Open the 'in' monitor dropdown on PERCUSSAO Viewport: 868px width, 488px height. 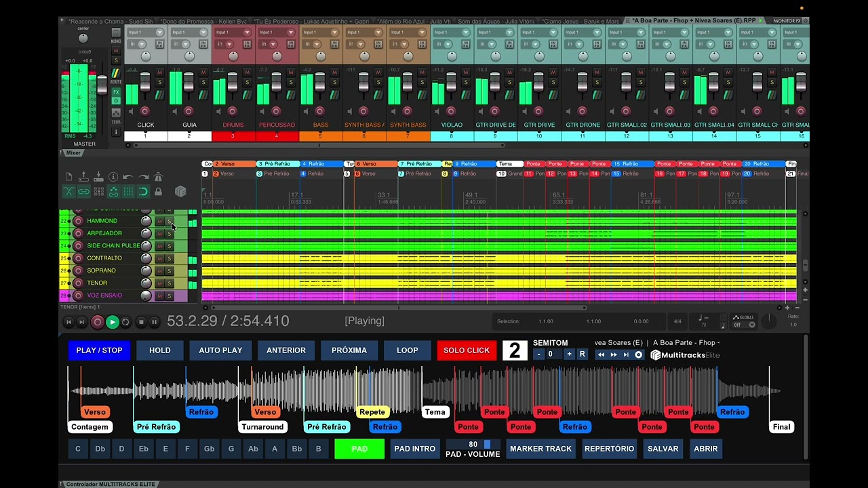coord(268,44)
